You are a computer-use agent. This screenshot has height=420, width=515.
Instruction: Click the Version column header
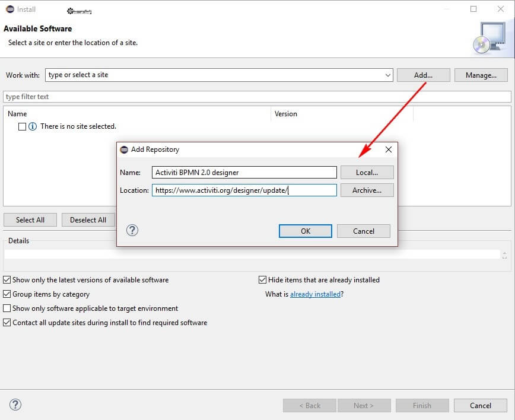pyautogui.click(x=342, y=114)
